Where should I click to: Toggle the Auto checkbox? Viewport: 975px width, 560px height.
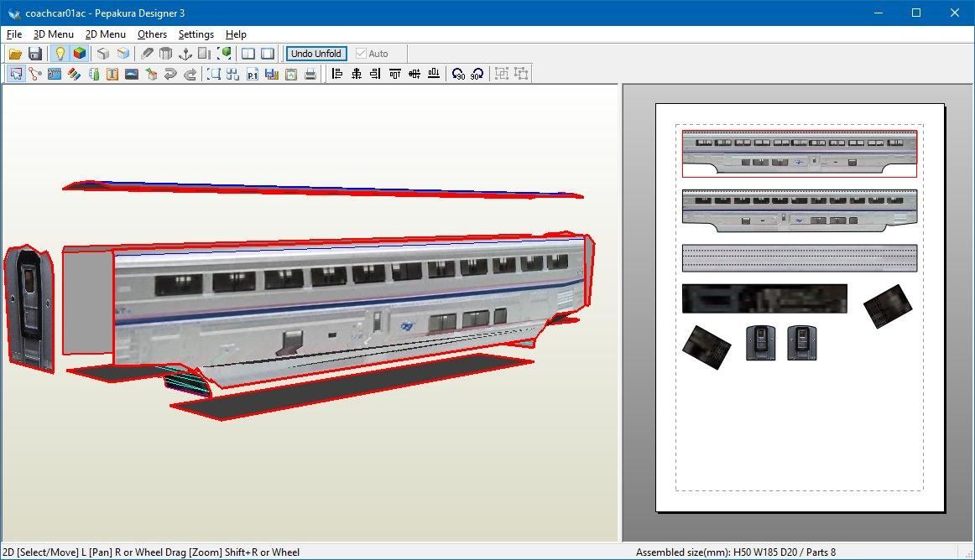(x=362, y=54)
